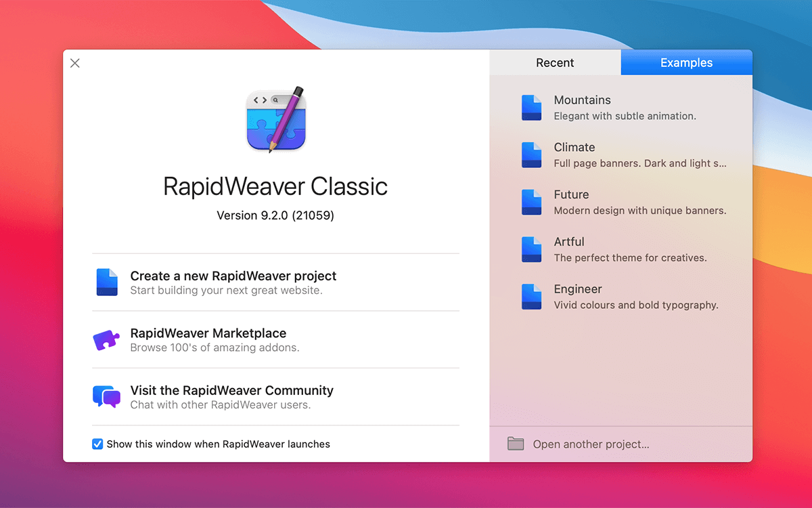This screenshot has width=812, height=508.
Task: Open the Climate example project
Action: pyautogui.click(x=621, y=155)
